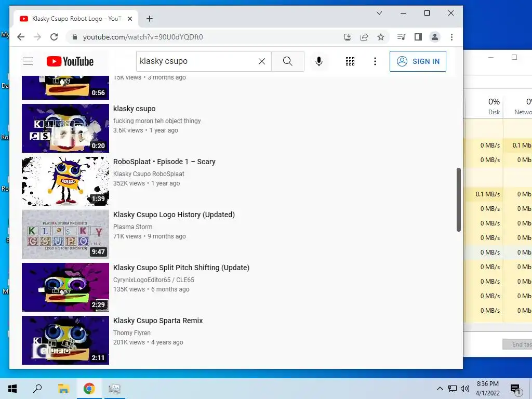Screen dimensions: 532x399
Task: Open the YouTube hamburger guide menu
Action: click(28, 61)
